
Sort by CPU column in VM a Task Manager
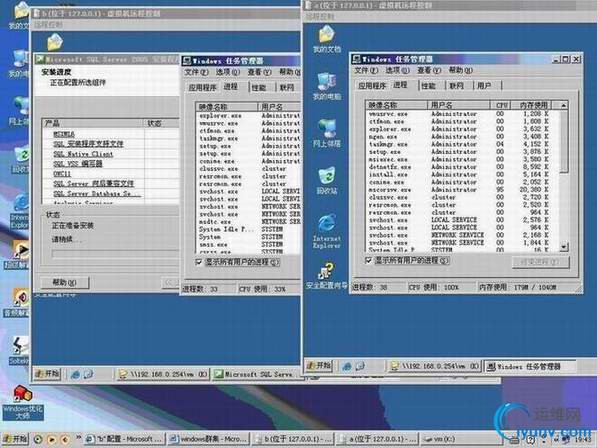coord(500,105)
